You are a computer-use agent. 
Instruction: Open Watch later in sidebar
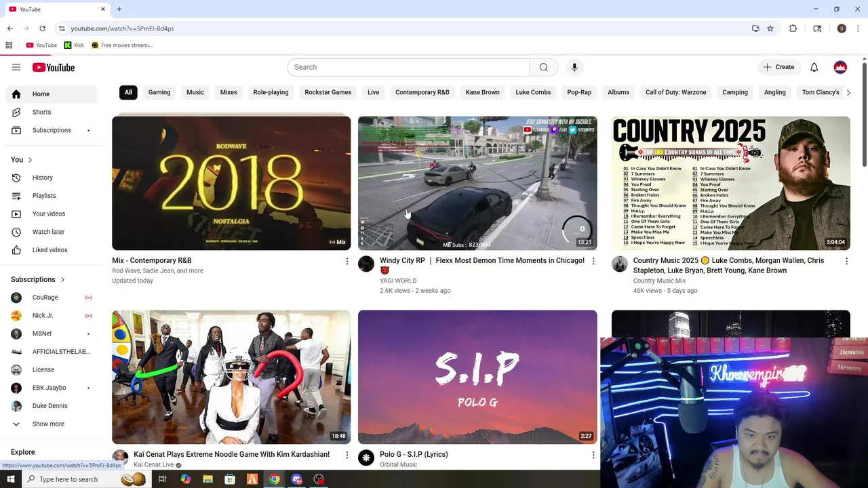[x=52, y=232]
